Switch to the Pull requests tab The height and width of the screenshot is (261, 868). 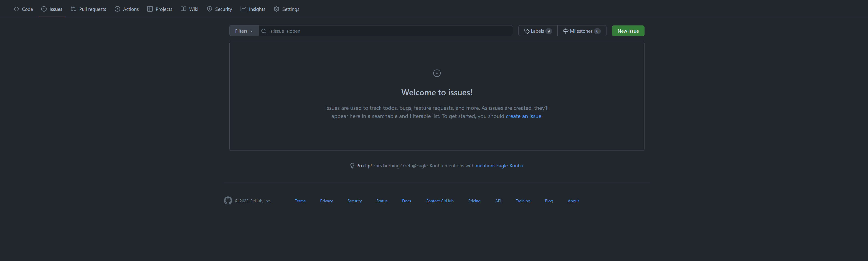pyautogui.click(x=92, y=9)
